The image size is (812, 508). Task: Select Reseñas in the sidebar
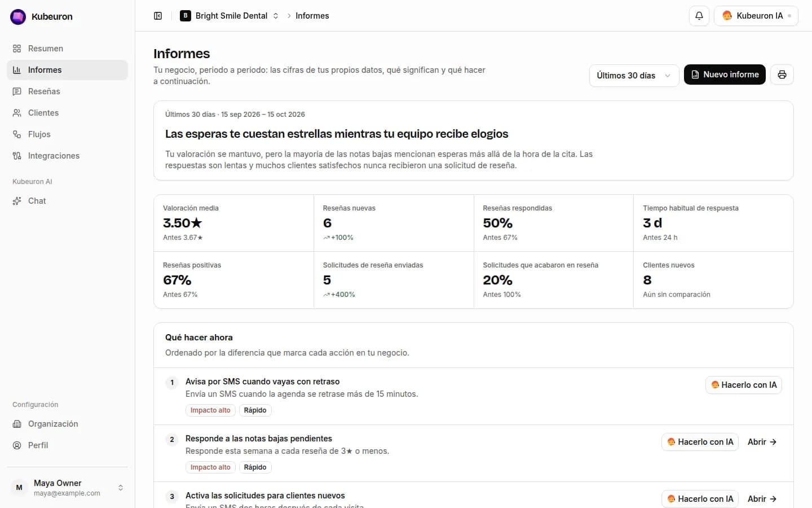pyautogui.click(x=68, y=91)
